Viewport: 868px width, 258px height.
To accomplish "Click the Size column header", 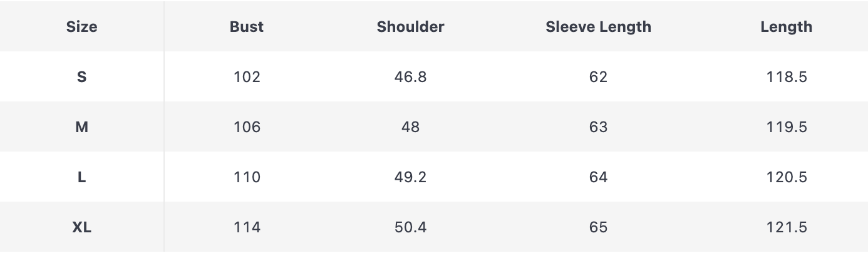I will [81, 27].
